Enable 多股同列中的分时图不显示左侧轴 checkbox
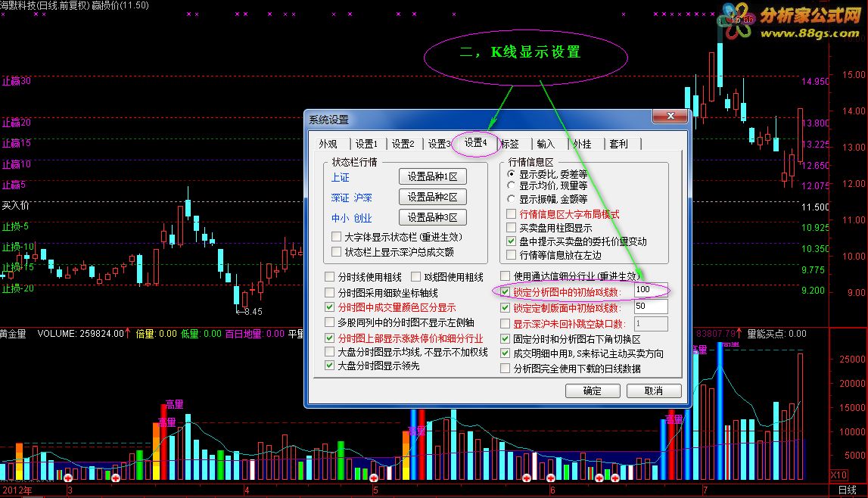 (x=330, y=322)
